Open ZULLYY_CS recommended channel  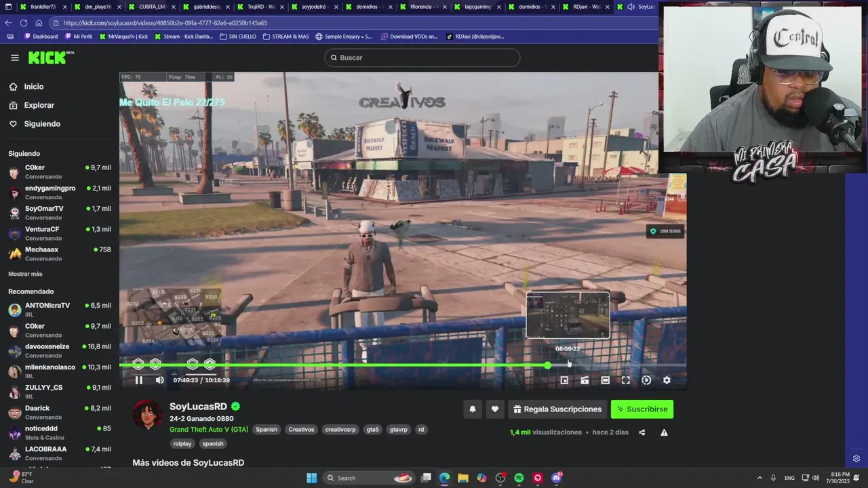click(x=60, y=392)
